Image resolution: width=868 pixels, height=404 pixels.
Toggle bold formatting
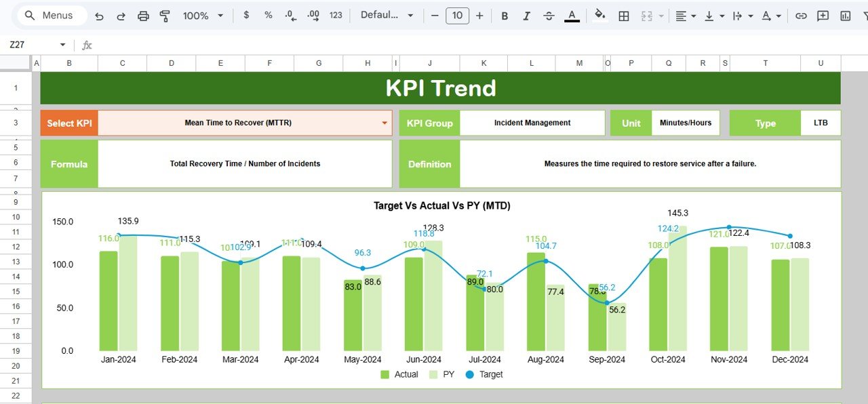pos(505,15)
